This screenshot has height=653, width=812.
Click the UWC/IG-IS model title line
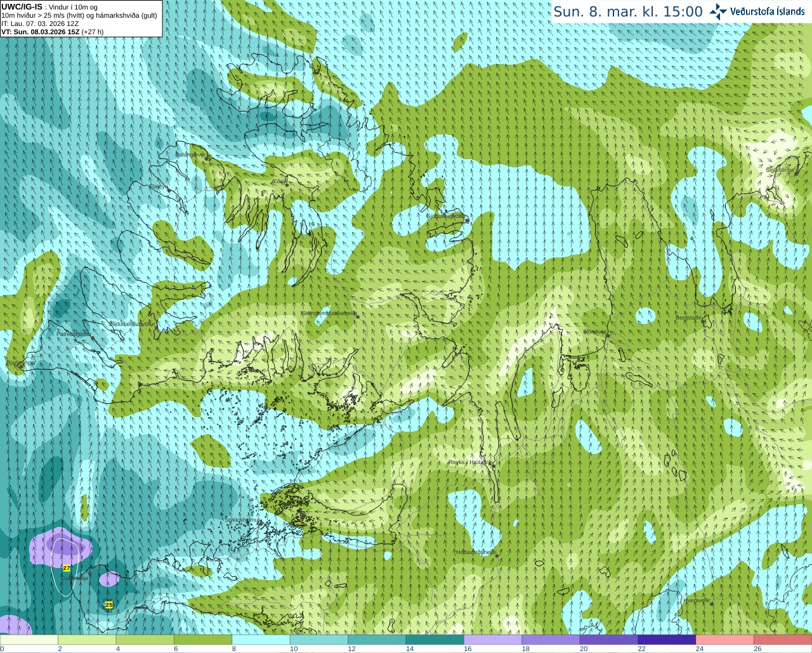point(49,6)
